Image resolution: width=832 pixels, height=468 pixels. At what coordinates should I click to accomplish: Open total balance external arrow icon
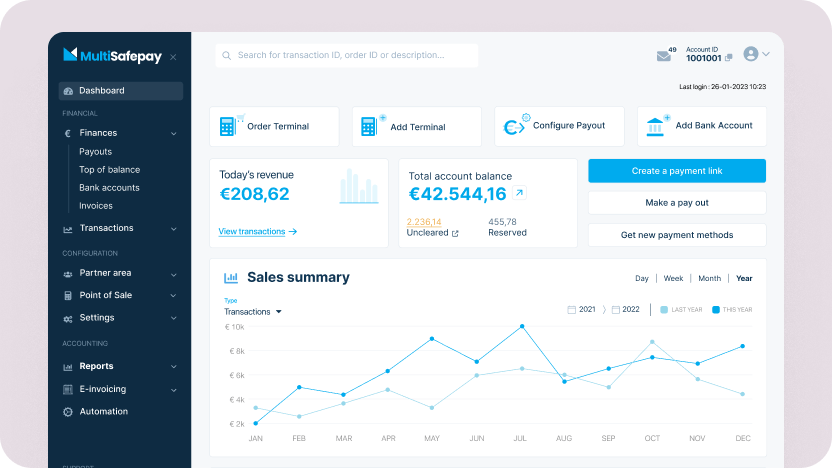519,193
